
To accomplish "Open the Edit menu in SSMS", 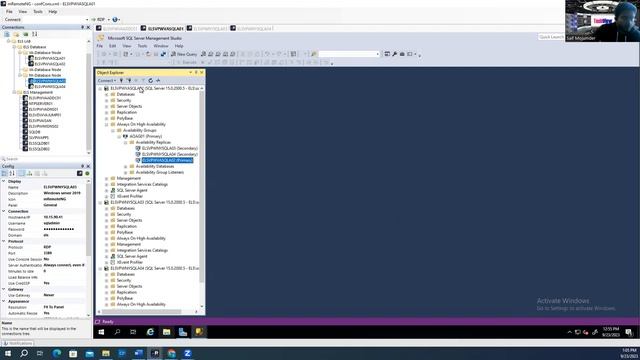I will 112,46.
